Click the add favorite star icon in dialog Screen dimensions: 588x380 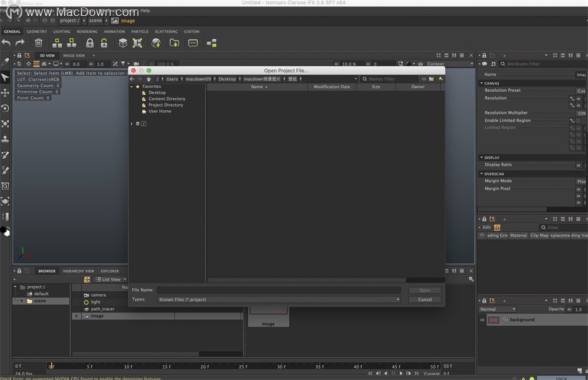point(440,79)
